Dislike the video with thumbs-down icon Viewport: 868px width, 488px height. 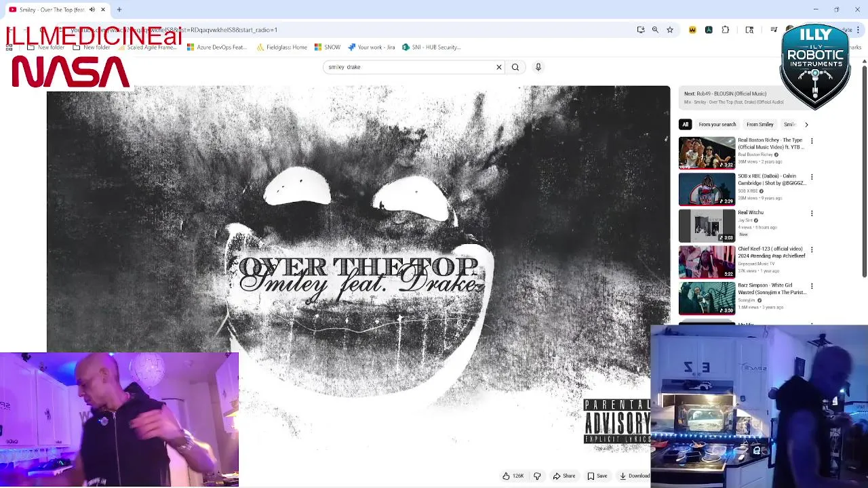(537, 476)
